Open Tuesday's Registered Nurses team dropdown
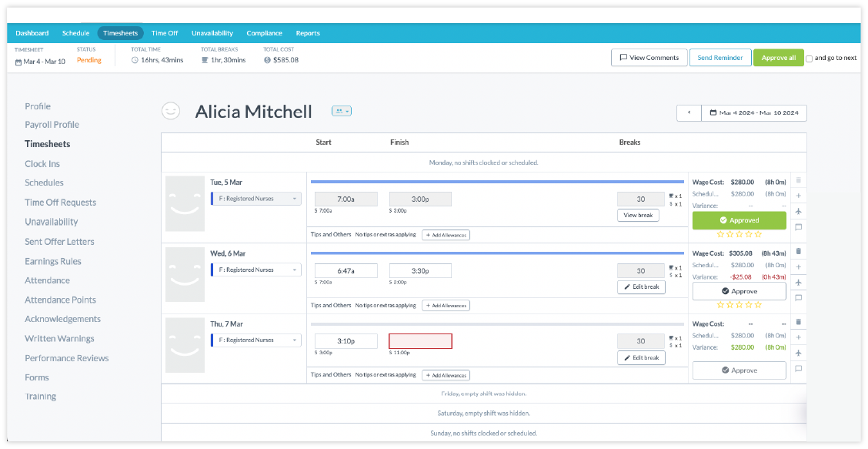Image resolution: width=868 pixels, height=449 pixels. coord(256,199)
